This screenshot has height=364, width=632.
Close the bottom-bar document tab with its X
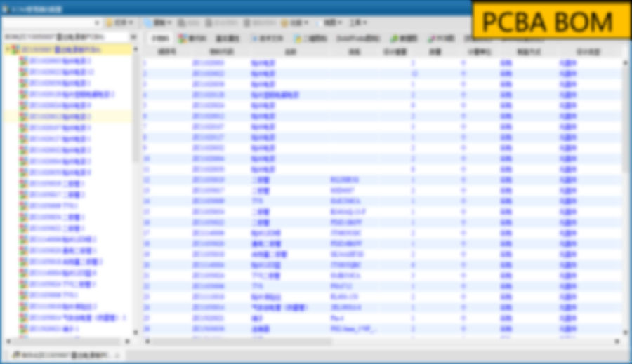click(117, 356)
